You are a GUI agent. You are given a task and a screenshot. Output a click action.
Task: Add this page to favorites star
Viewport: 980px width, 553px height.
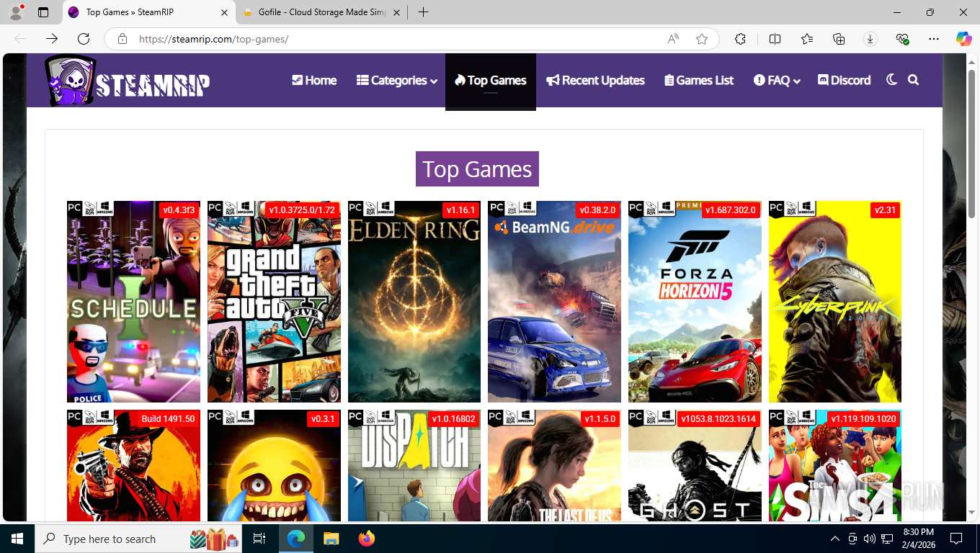pyautogui.click(x=702, y=39)
